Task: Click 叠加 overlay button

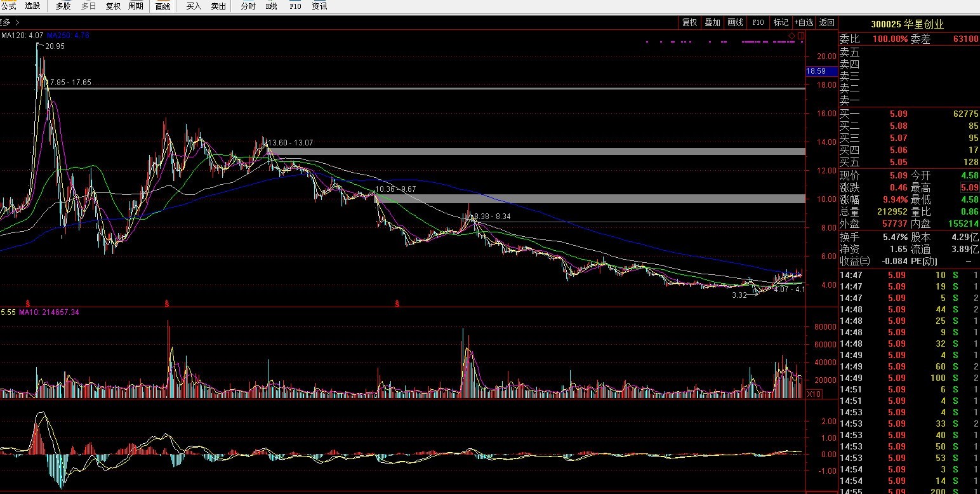Action: coord(712,22)
